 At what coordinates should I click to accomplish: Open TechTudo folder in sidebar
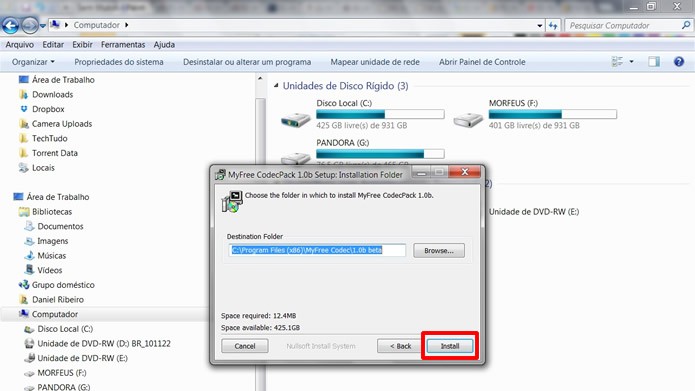[x=50, y=138]
